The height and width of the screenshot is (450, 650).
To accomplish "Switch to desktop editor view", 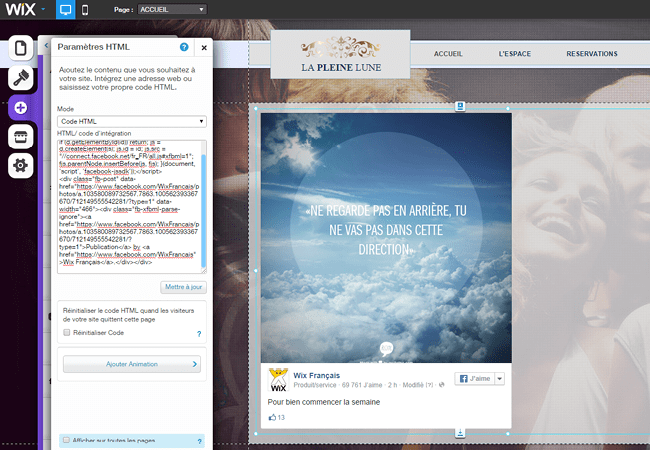I will pyautogui.click(x=65, y=10).
